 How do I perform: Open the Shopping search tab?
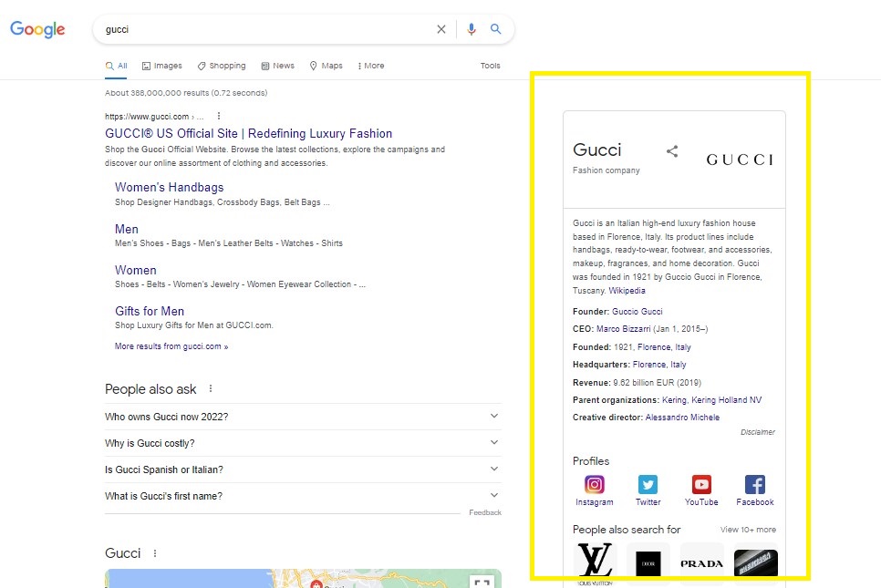pyautogui.click(x=221, y=65)
